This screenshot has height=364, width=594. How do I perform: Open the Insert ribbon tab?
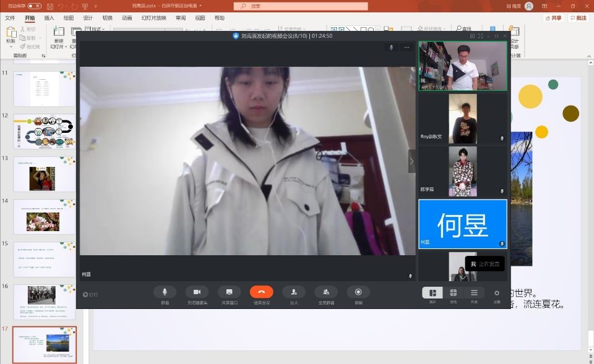pos(49,18)
